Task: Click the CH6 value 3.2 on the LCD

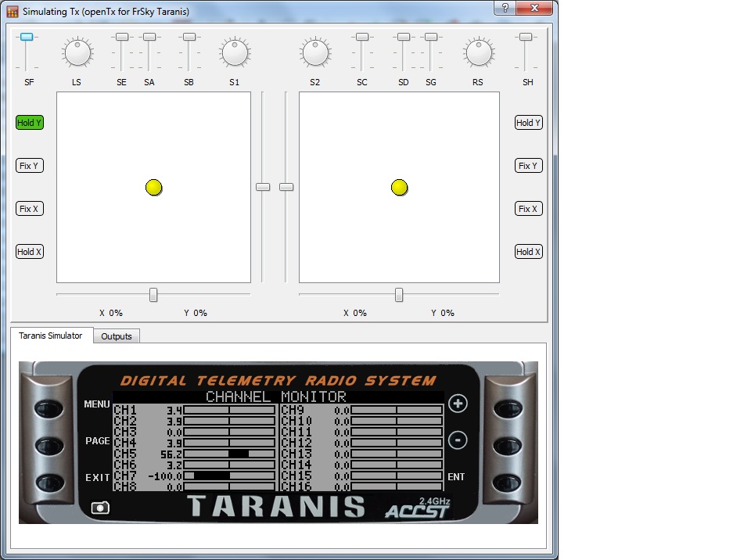Action: click(x=174, y=465)
